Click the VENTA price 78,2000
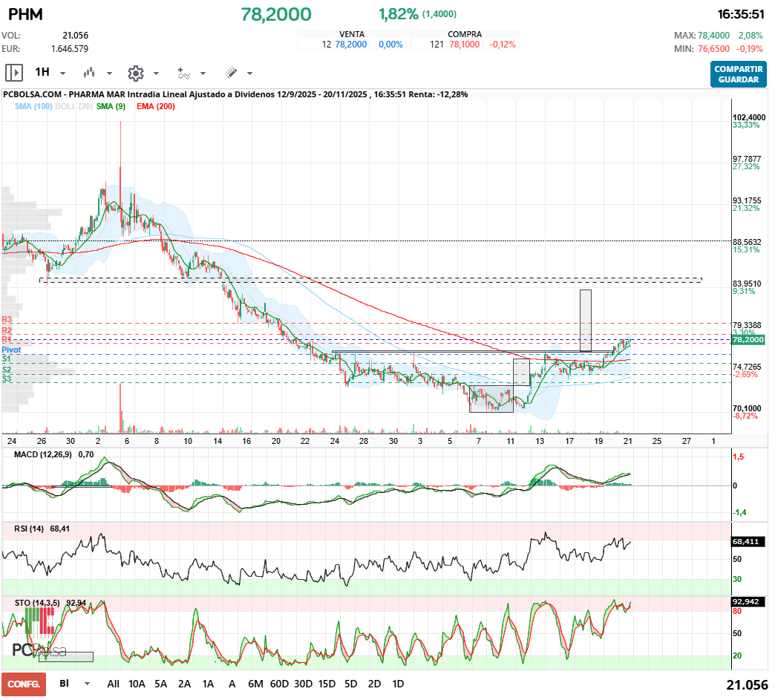 (x=350, y=45)
